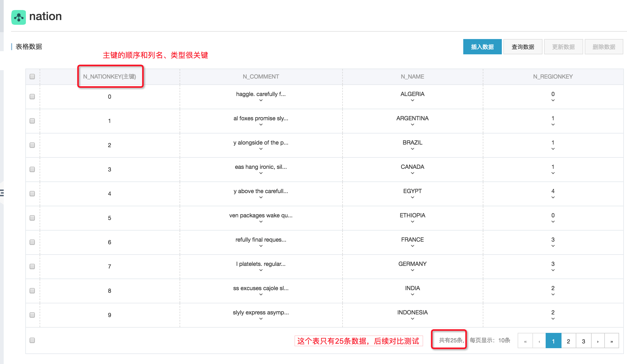Click the N_NATIONKEY(主键) column header
Viewport: 627px width, 364px height.
coord(110,76)
